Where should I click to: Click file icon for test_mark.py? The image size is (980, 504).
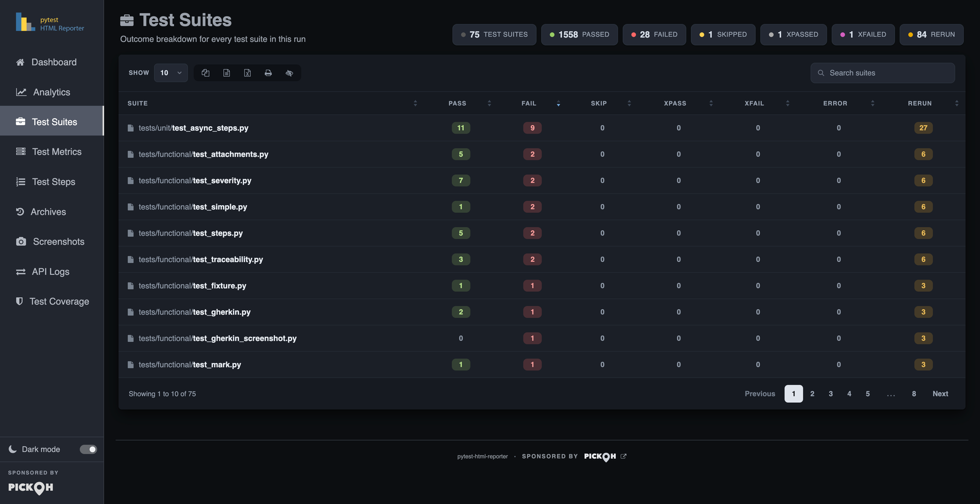[x=131, y=365]
